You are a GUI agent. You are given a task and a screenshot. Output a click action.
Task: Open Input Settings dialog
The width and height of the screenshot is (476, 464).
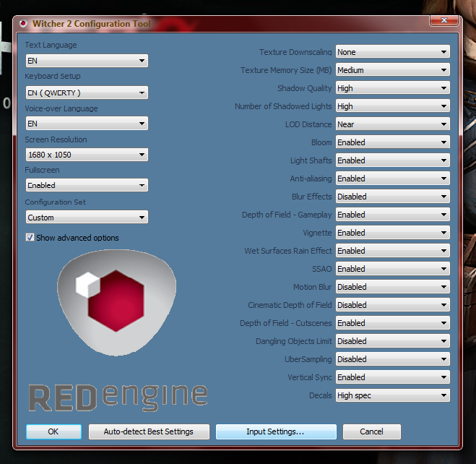[x=276, y=431]
